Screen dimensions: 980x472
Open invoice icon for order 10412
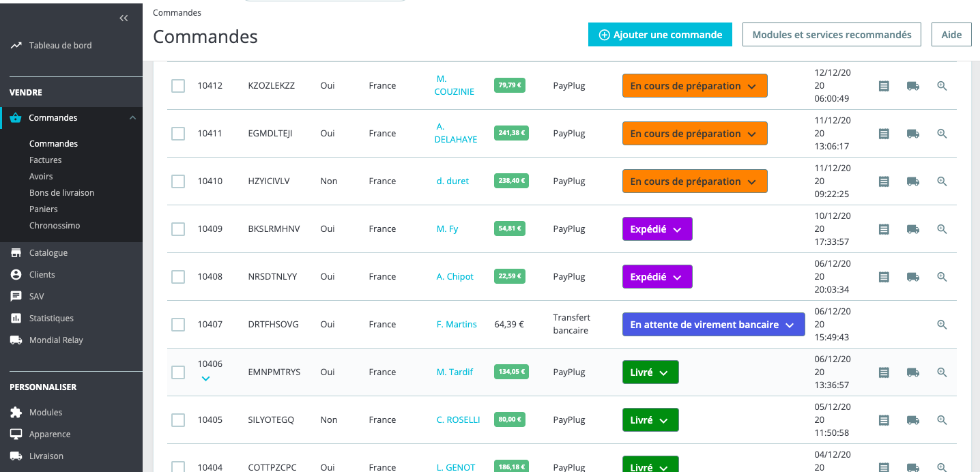pos(884,86)
